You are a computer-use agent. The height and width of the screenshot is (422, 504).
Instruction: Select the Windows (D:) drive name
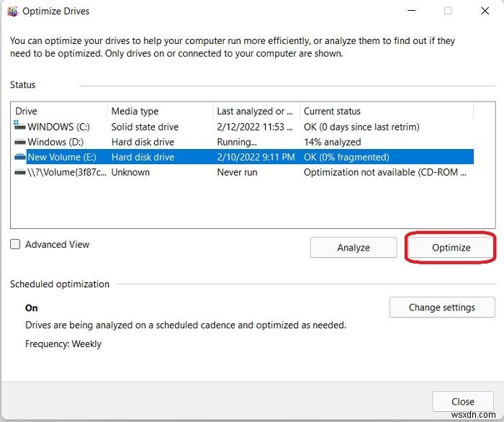[x=55, y=142]
